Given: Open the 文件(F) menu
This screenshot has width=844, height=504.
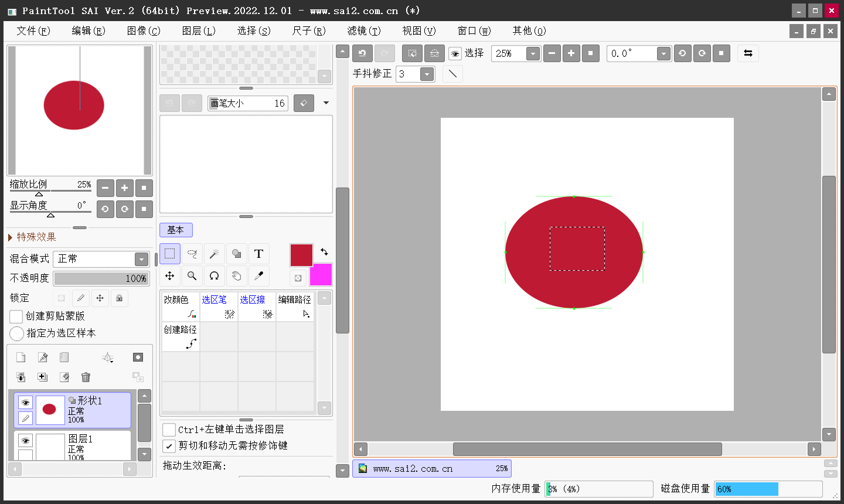Looking at the screenshot, I should click(x=33, y=30).
